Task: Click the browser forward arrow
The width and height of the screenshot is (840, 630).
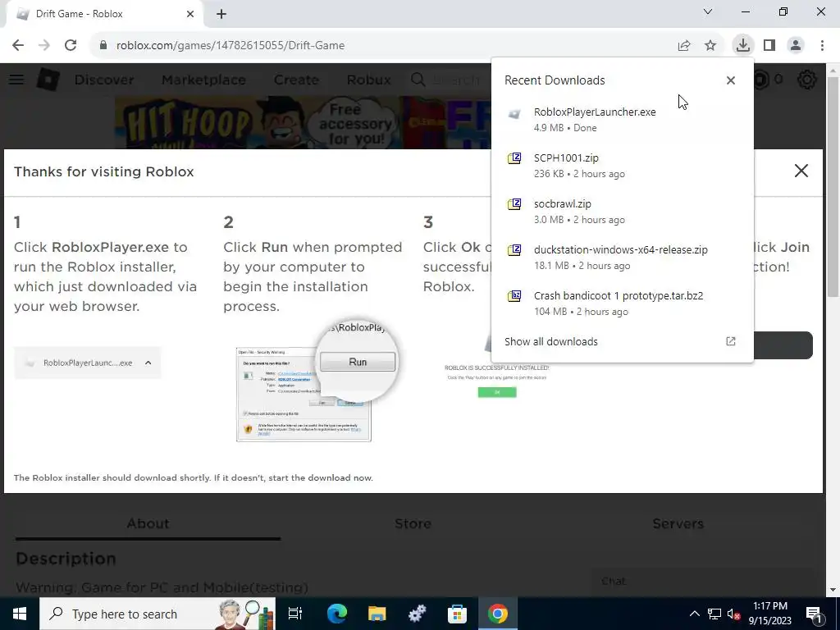Action: point(44,46)
